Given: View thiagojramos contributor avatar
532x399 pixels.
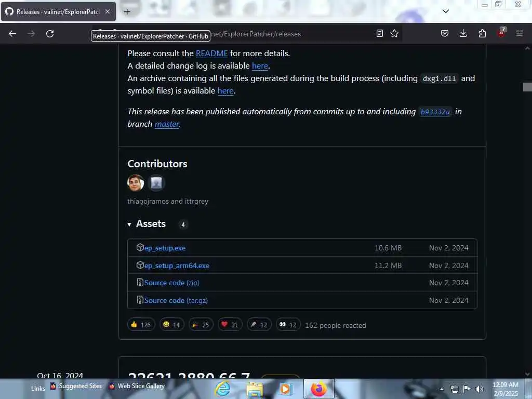Looking at the screenshot, I should 136,183.
